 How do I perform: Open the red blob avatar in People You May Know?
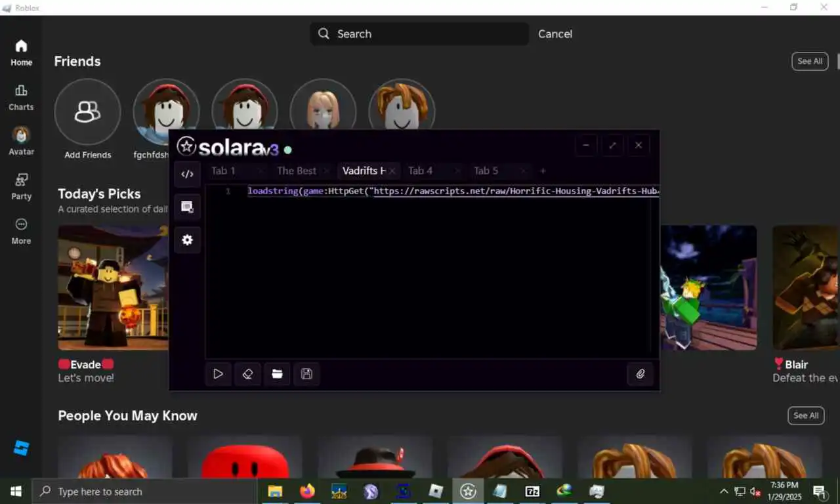pos(245,457)
